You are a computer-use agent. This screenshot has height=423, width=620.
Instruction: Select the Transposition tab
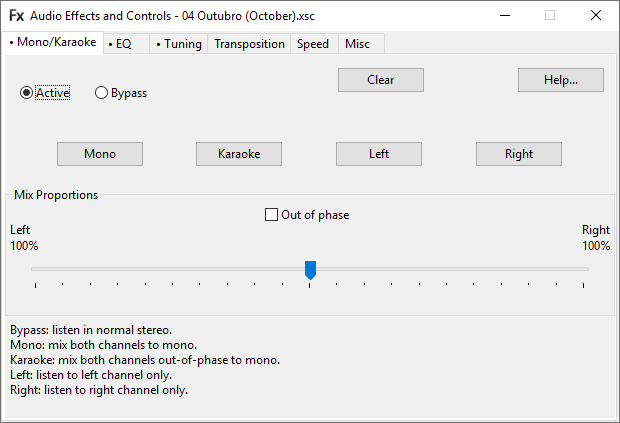pos(249,44)
